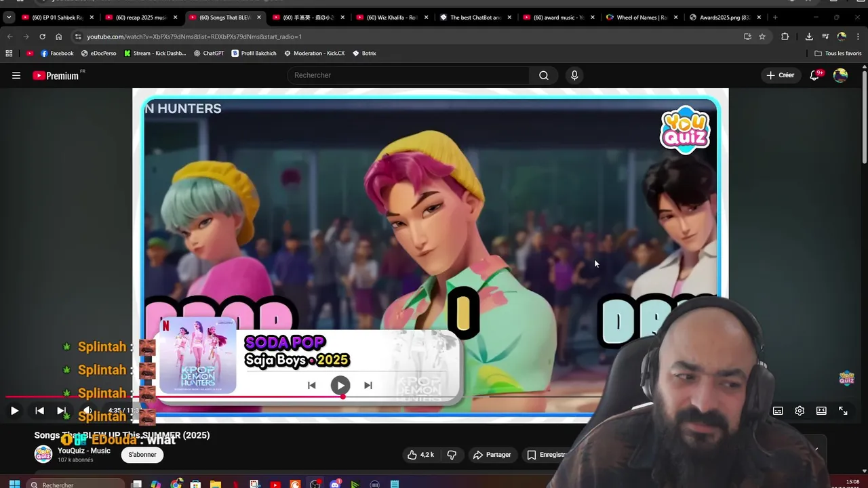Switch to The best ChatBot tab
This screenshot has width=868, height=488.
475,18
